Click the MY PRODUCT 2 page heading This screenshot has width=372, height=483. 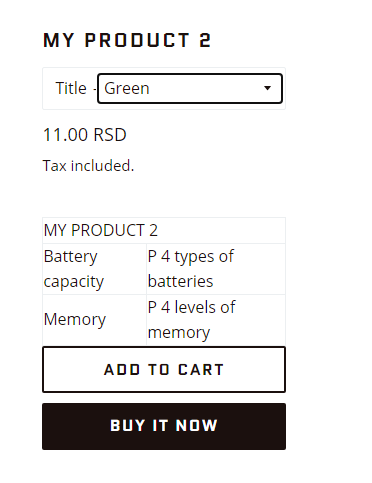click(127, 40)
